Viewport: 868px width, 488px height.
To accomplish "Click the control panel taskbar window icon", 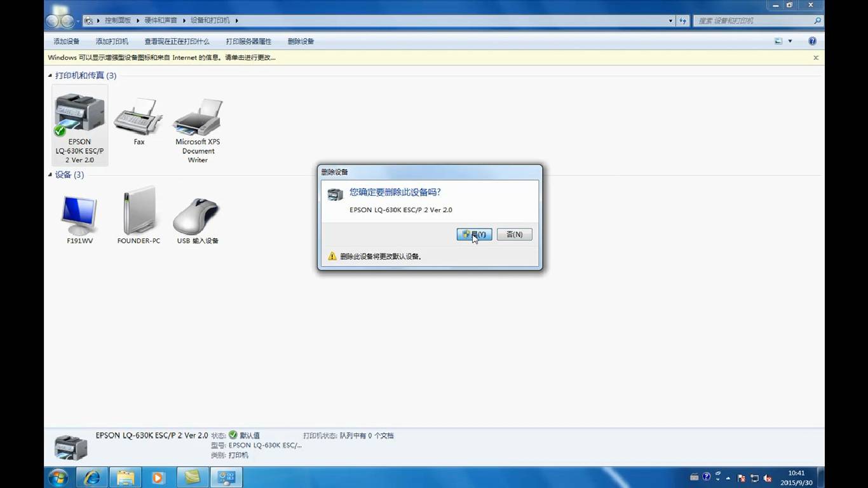I will pos(226,477).
